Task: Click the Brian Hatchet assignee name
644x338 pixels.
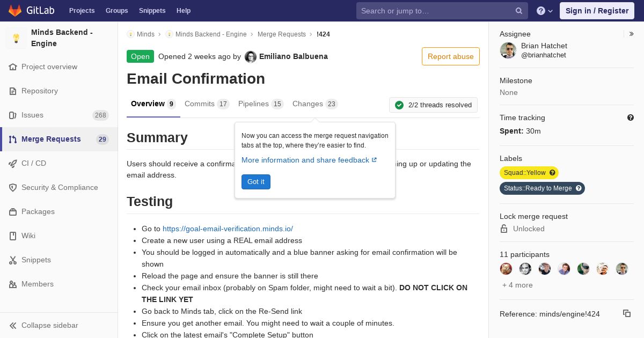Action: 544,46
